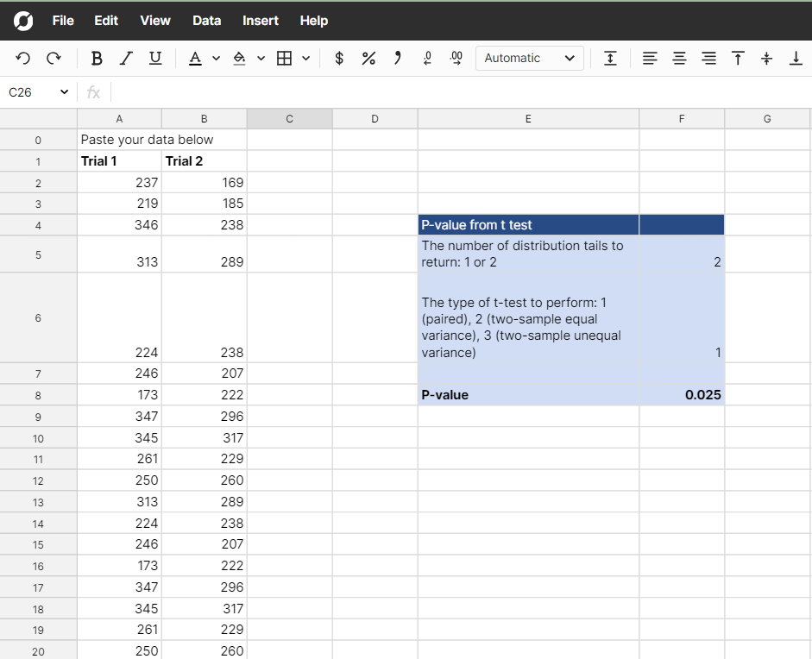Align cell content to the top
The image size is (812, 659).
(738, 58)
